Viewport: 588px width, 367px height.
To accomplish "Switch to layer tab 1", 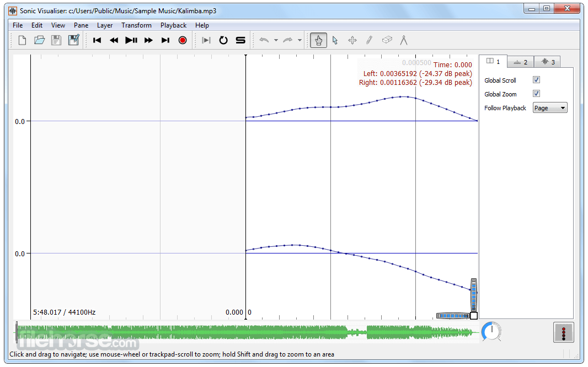I will click(x=493, y=61).
